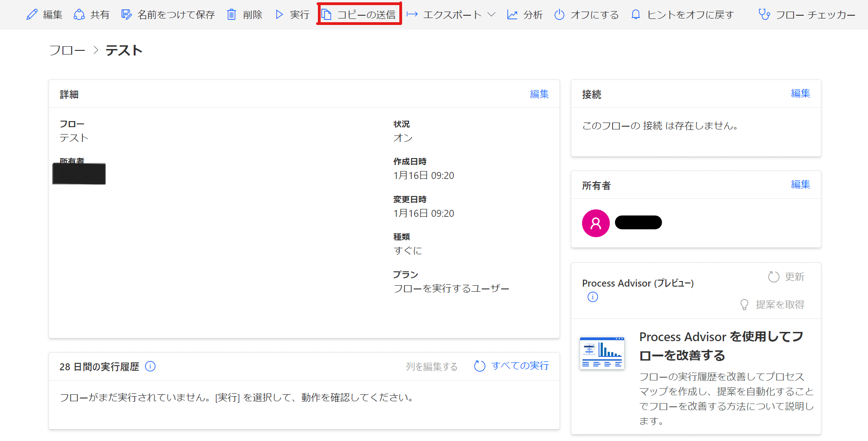Open the エクスポート label menu
The height and width of the screenshot is (441, 868).
click(453, 15)
